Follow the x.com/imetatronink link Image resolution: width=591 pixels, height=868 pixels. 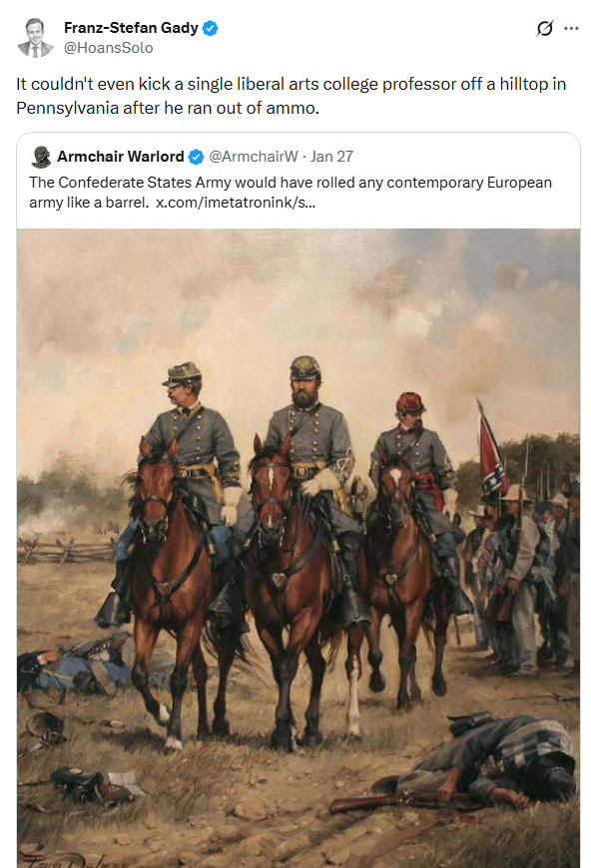point(236,203)
